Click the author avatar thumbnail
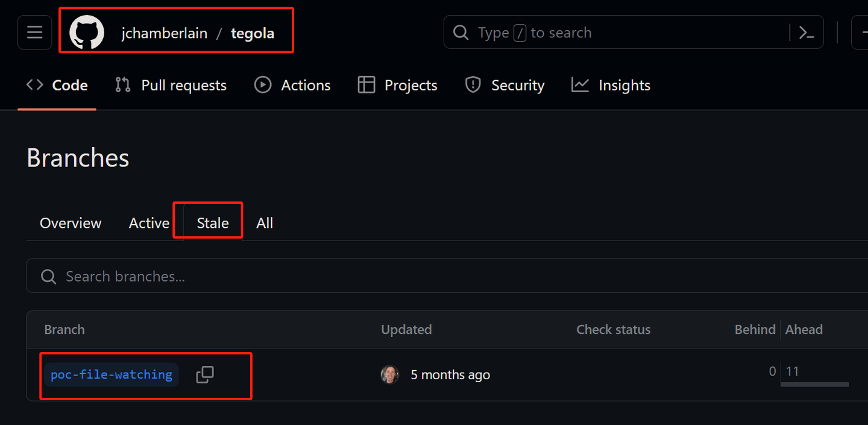Viewport: 868px width, 425px height. point(389,374)
